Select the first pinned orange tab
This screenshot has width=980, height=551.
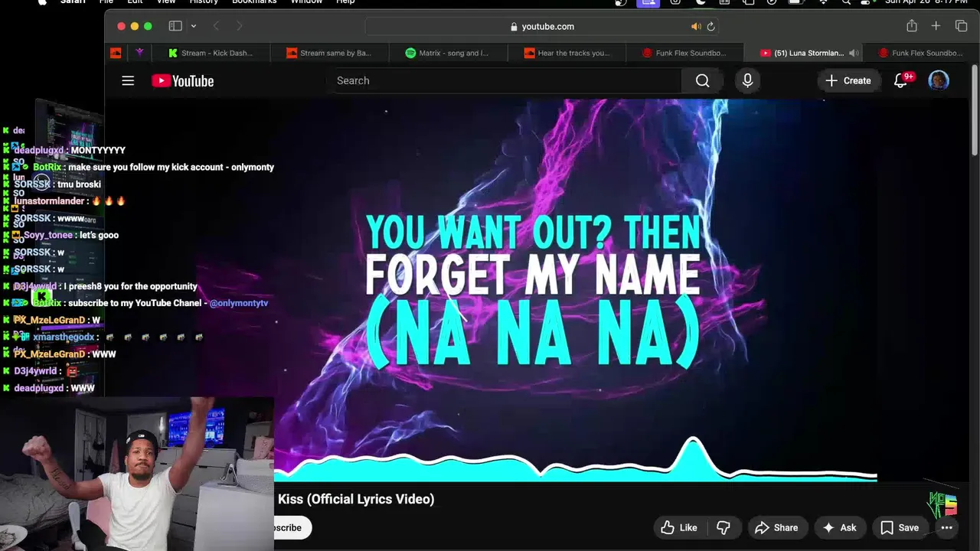click(x=116, y=53)
